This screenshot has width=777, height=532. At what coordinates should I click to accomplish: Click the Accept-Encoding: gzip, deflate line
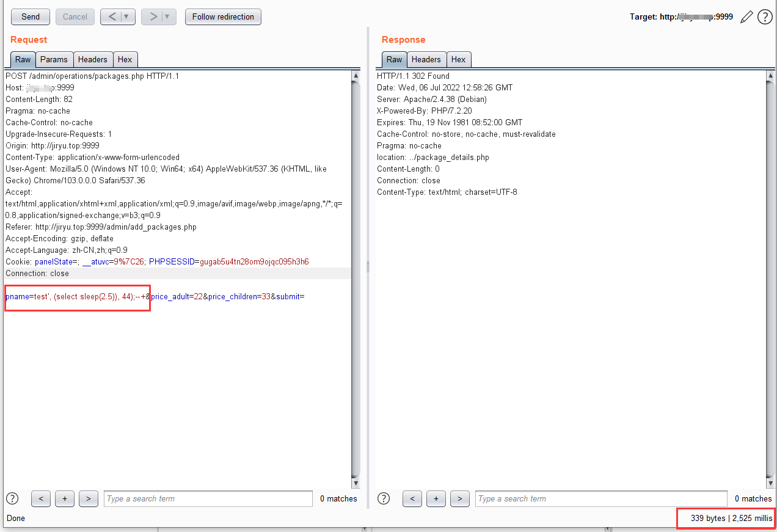pyautogui.click(x=59, y=238)
